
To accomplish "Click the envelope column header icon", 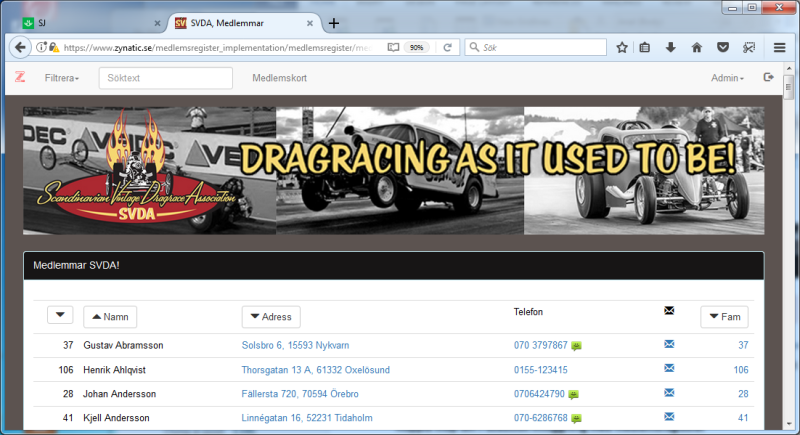I will tap(669, 311).
